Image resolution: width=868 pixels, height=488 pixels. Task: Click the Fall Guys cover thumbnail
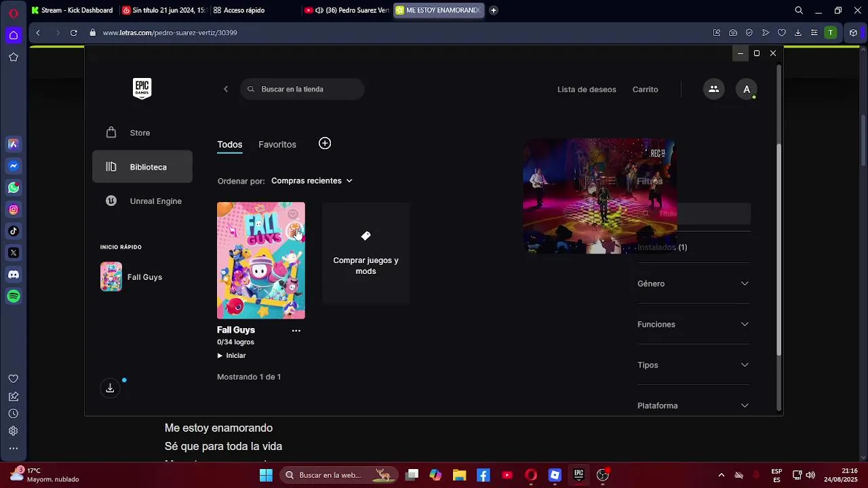[261, 260]
